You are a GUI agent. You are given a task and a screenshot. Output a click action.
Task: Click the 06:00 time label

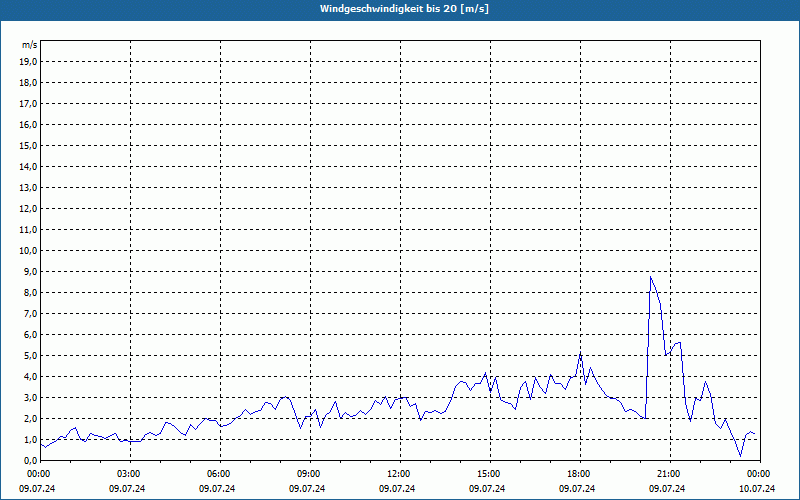pyautogui.click(x=218, y=474)
